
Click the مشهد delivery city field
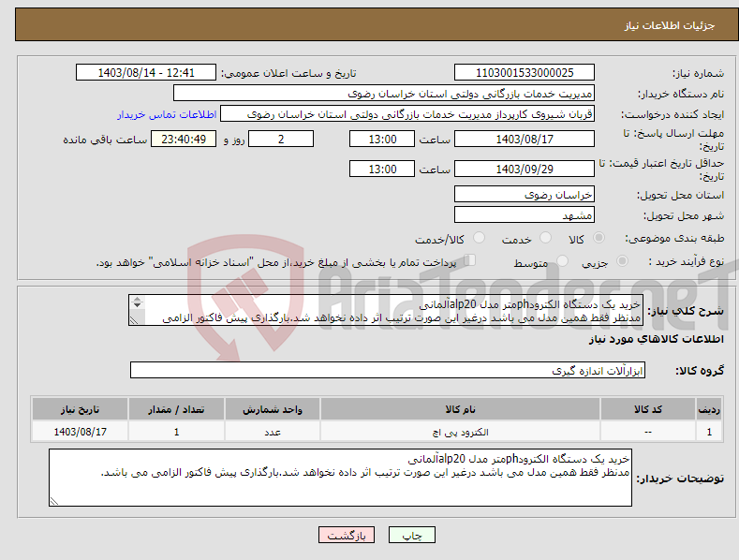pos(525,215)
